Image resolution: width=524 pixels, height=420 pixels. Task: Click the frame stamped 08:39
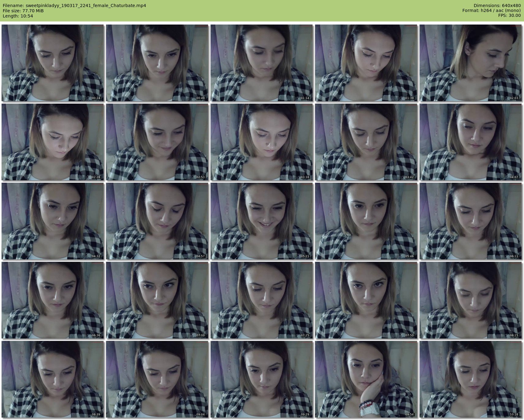click(x=52, y=379)
